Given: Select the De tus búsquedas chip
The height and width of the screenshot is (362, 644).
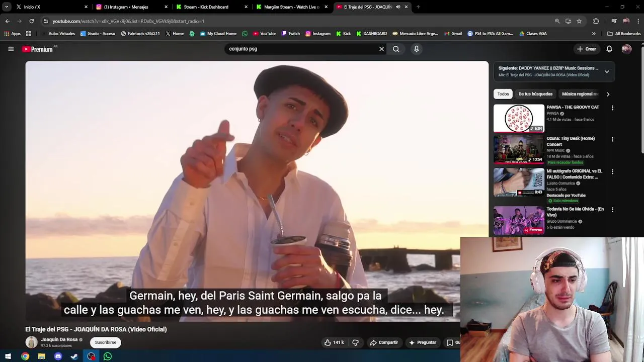Looking at the screenshot, I should 535,94.
